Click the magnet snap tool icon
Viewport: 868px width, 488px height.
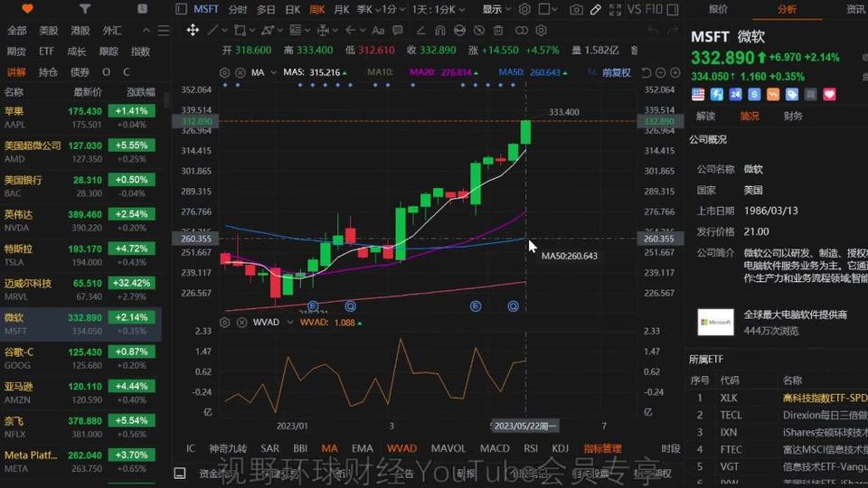440,31
